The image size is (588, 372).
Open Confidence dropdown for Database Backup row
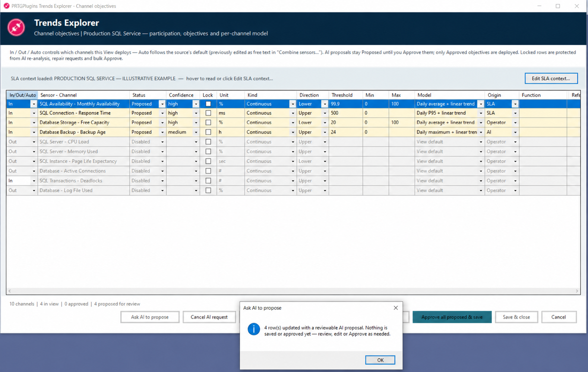tap(196, 132)
